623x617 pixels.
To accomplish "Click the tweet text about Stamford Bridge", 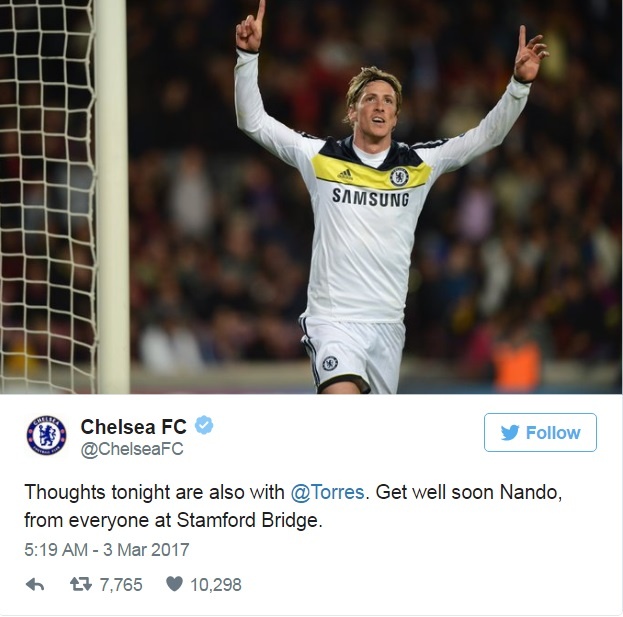I will pyautogui.click(x=293, y=506).
